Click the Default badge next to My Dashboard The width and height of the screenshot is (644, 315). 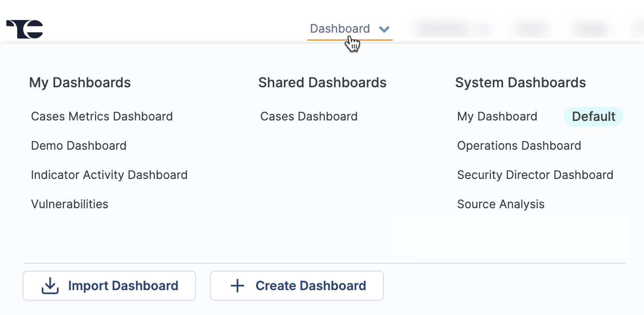pos(594,116)
